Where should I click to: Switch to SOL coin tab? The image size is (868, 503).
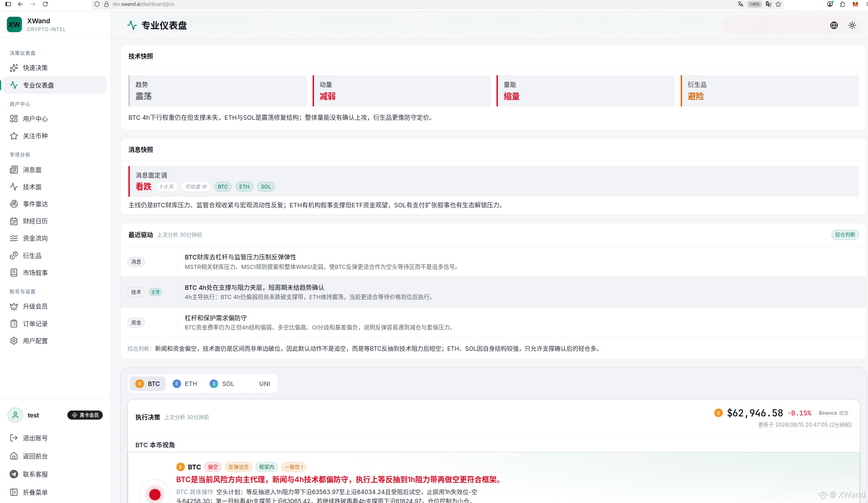(222, 384)
